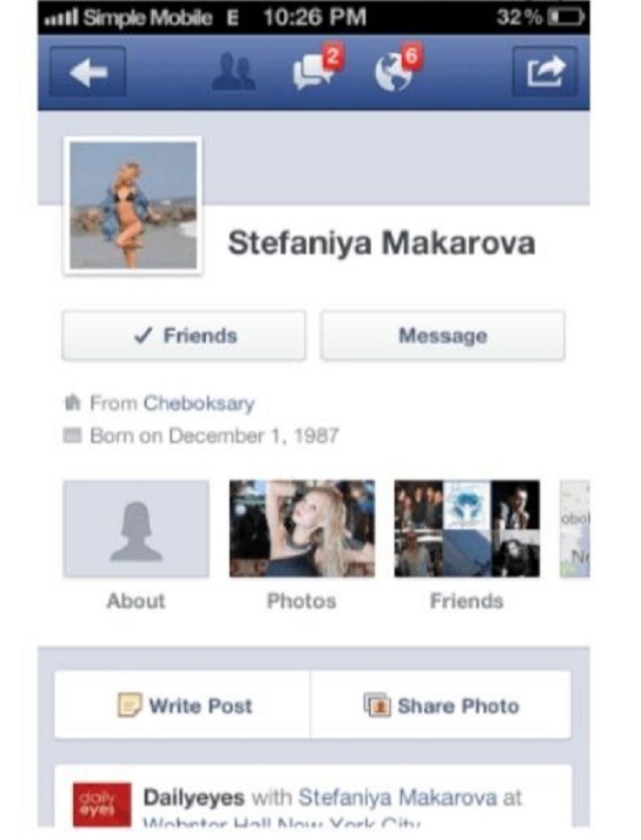
Task: Open messages icon with 2 badge
Action: tap(316, 70)
